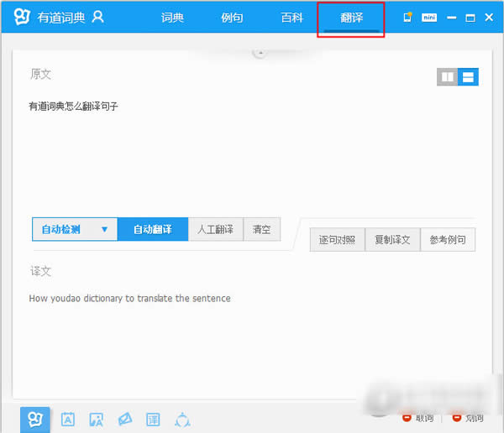Click the 自动翻译 button
This screenshot has width=504, height=433.
[x=153, y=229]
